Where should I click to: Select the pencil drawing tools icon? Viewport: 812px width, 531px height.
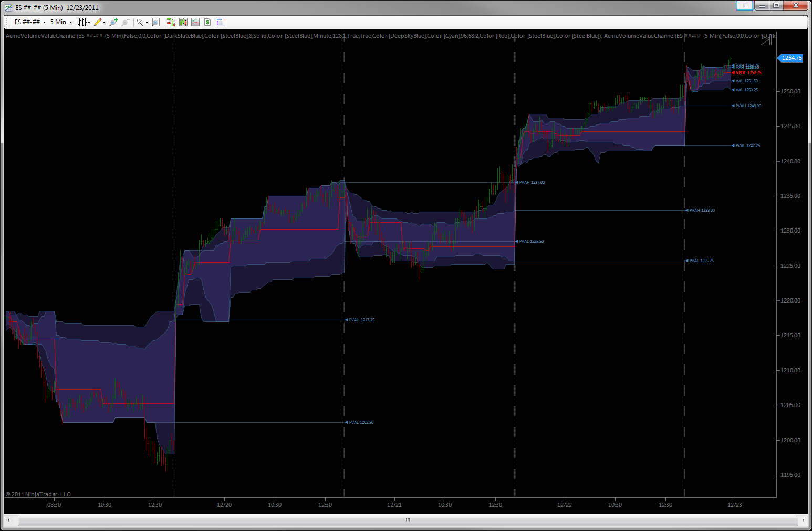pos(98,22)
